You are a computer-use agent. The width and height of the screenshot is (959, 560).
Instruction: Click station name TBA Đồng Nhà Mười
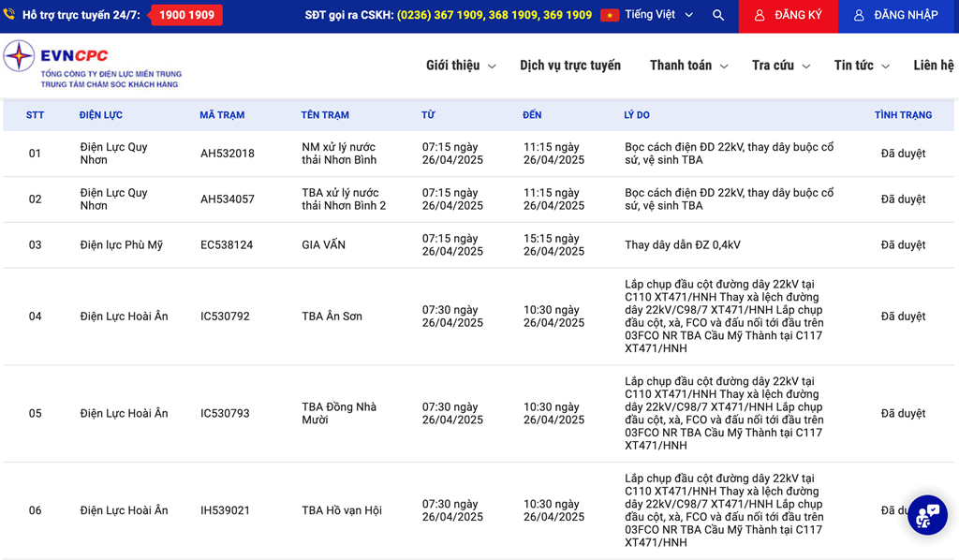pyautogui.click(x=339, y=414)
